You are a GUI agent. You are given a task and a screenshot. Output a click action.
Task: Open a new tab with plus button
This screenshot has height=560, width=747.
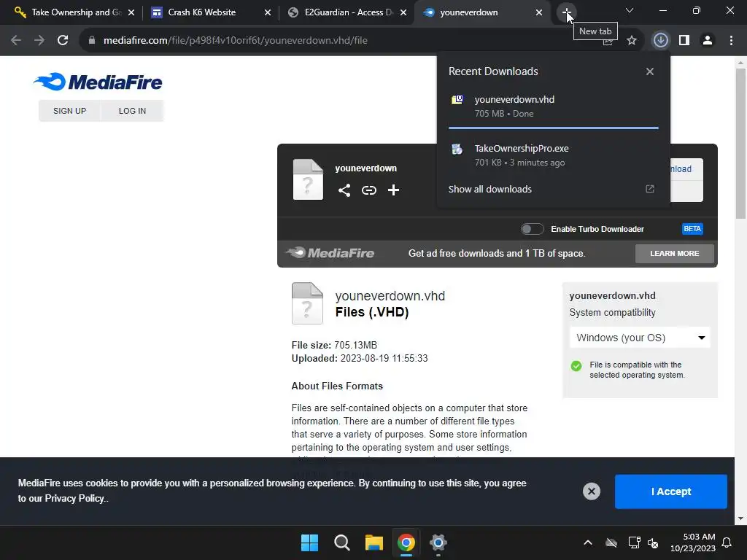tap(566, 12)
